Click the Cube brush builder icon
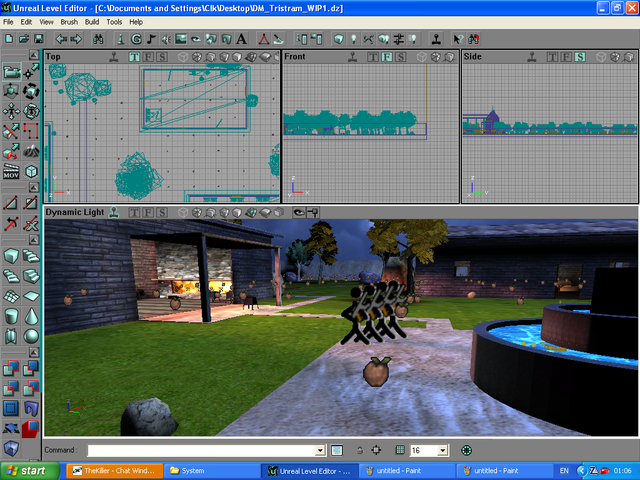640x480 pixels. coord(11,254)
